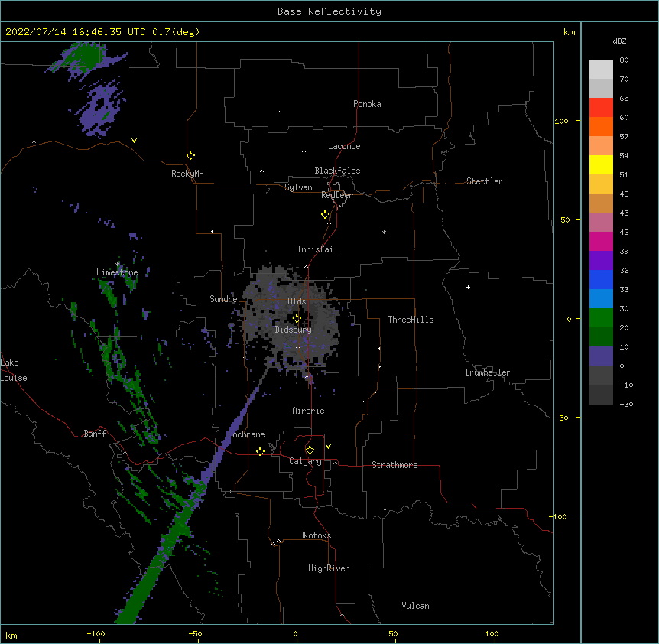
Task: Select the magenta legend band between 42 and 39
Action: (601, 241)
